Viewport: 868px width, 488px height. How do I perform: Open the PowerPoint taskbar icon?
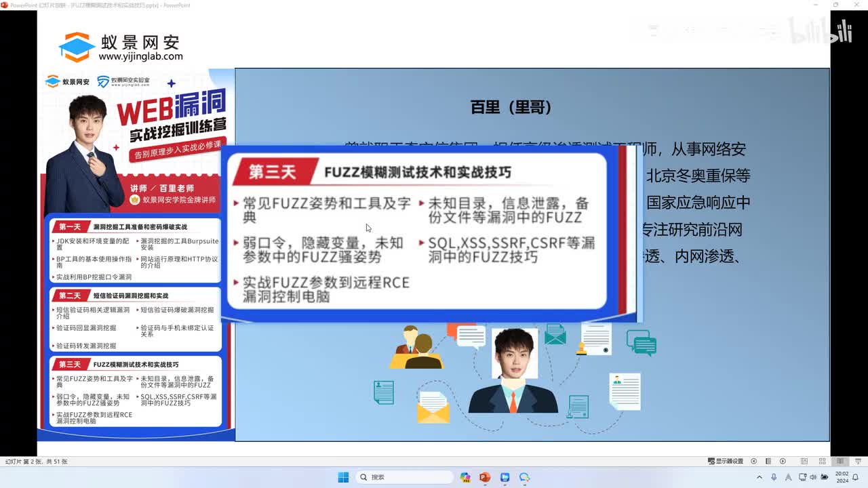(485, 477)
